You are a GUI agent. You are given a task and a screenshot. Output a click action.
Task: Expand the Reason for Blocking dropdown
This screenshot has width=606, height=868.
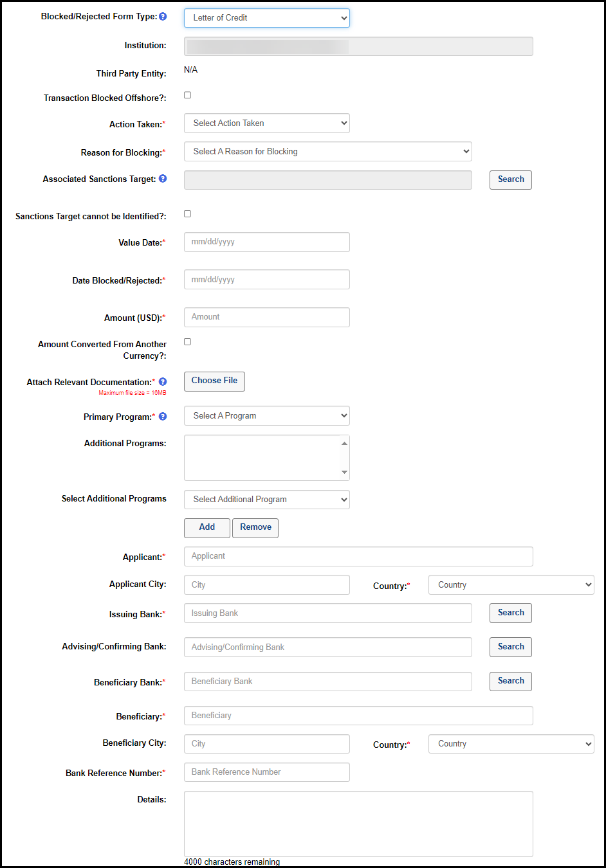coord(327,152)
